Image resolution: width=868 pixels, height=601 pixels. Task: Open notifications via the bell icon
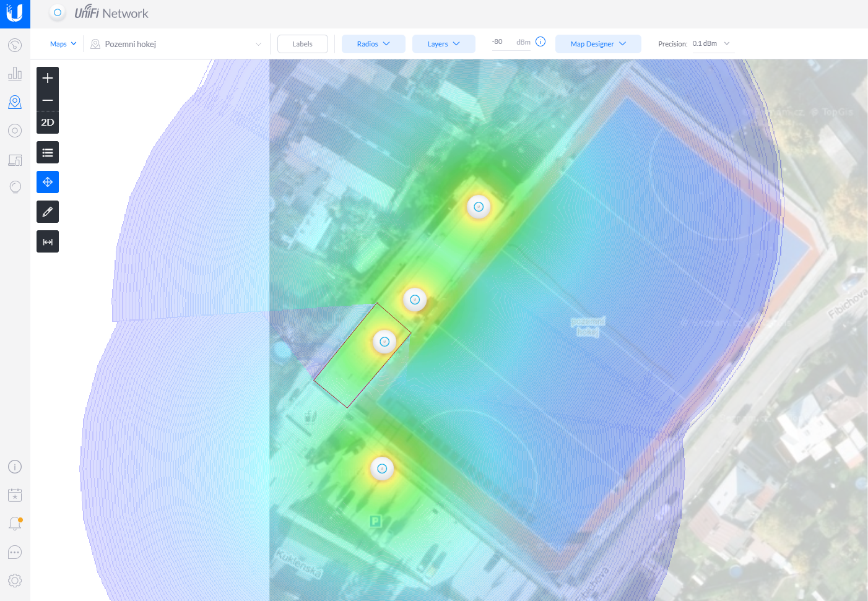[x=15, y=523]
